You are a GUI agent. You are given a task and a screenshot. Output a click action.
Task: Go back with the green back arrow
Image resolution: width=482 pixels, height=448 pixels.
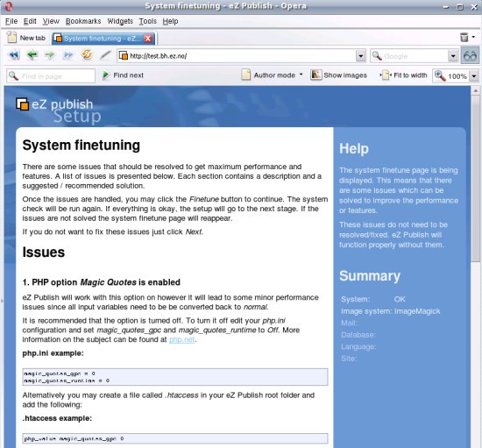32,55
